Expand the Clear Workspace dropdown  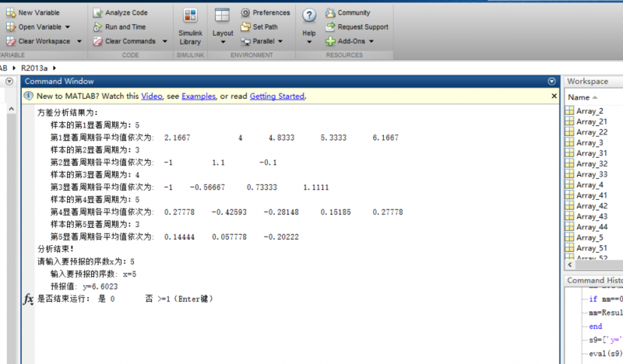76,41
